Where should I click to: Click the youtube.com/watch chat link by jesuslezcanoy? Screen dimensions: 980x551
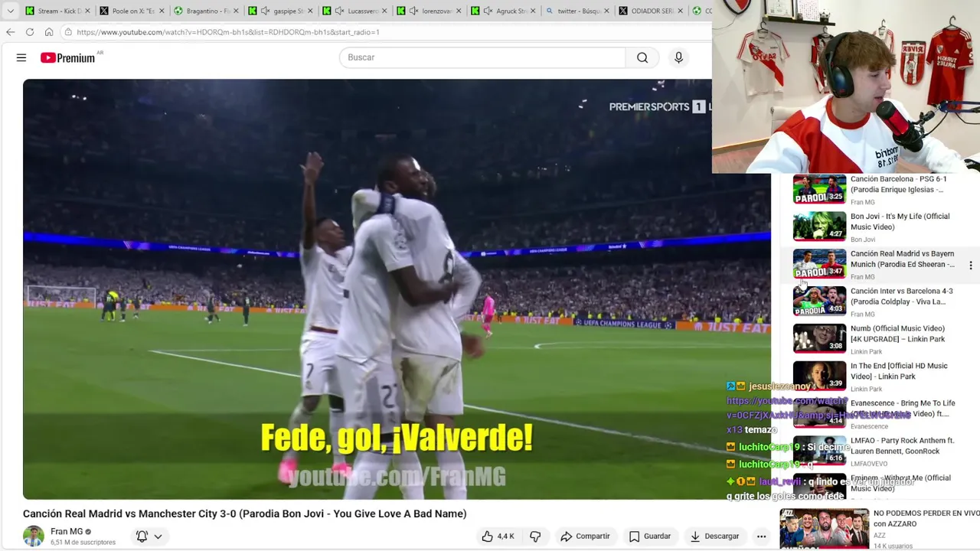pyautogui.click(x=818, y=408)
